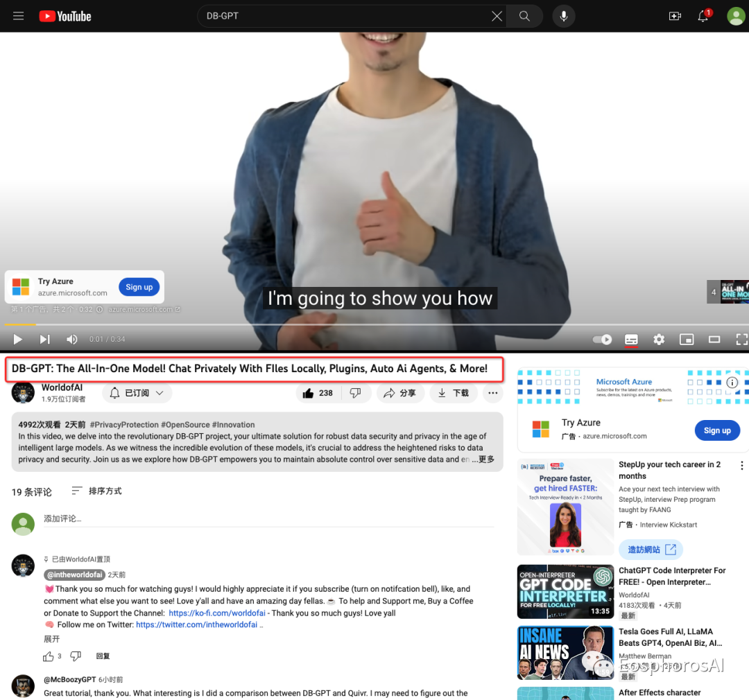
Task: Open the create video icon
Action: tap(675, 16)
